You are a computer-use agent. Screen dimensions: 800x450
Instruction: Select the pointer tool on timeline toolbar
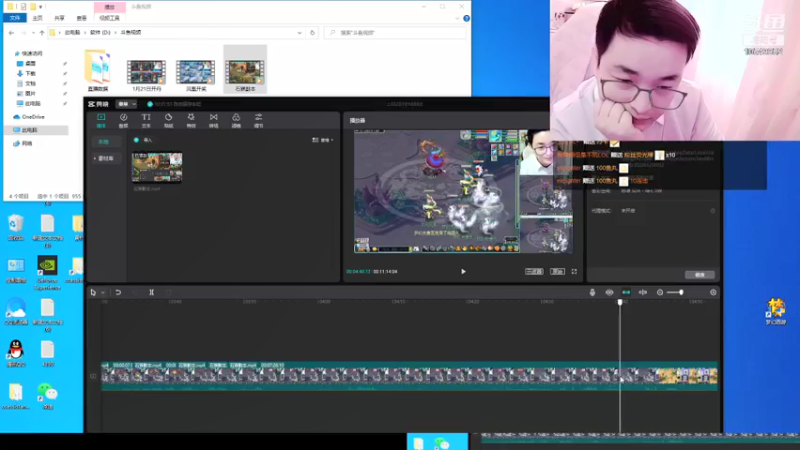coord(93,292)
